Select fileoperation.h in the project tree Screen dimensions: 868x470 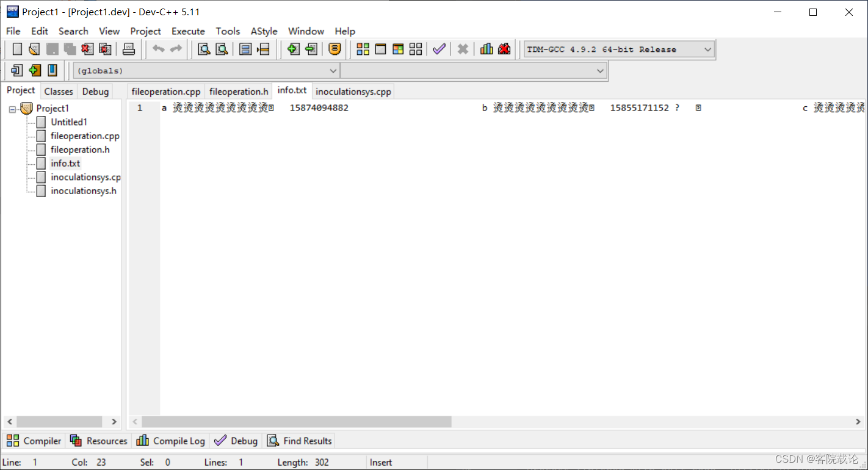(80, 150)
